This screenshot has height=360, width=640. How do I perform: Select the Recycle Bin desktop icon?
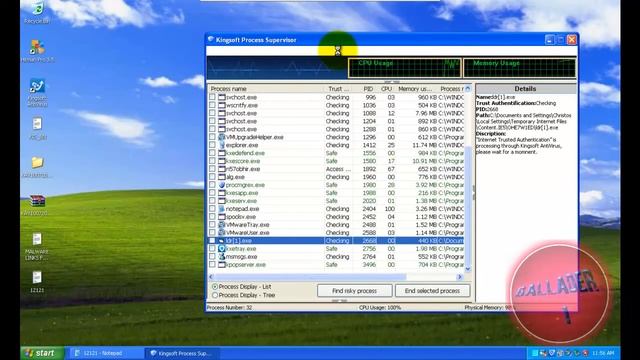pos(37,8)
